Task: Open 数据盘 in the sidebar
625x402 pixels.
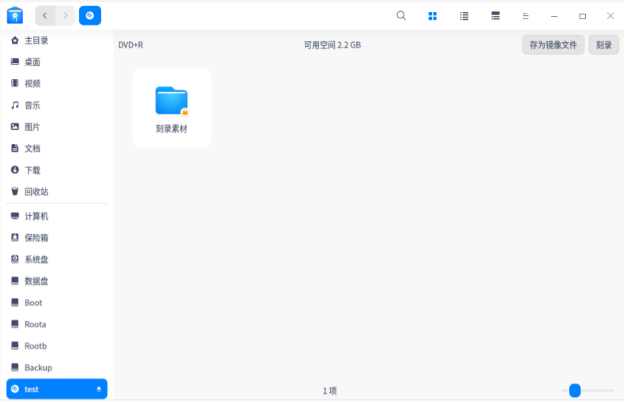Action: [57, 281]
